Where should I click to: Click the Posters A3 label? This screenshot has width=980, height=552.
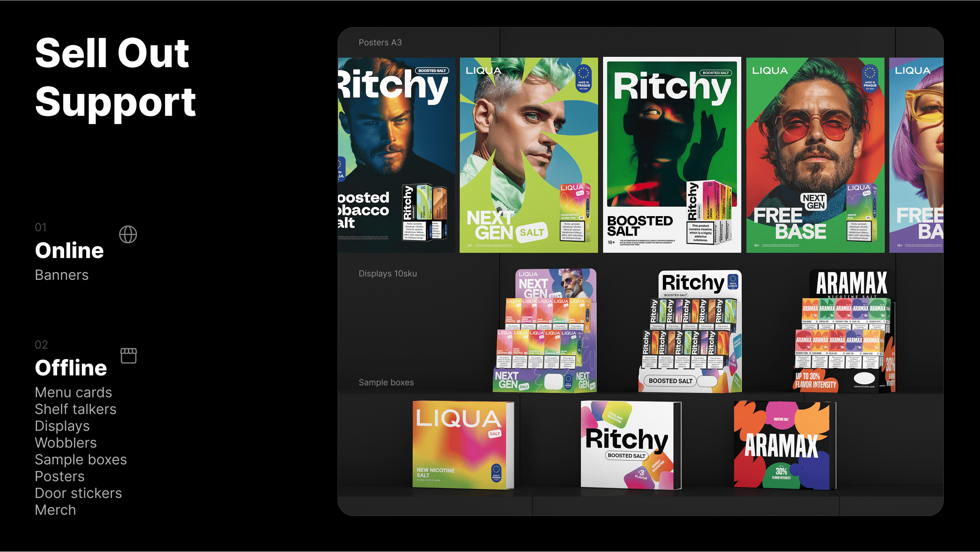coord(380,43)
